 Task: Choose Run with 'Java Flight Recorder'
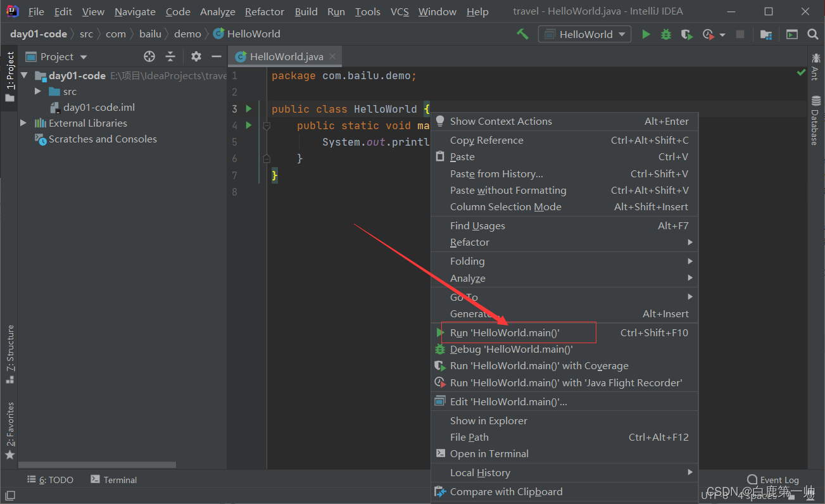(564, 383)
